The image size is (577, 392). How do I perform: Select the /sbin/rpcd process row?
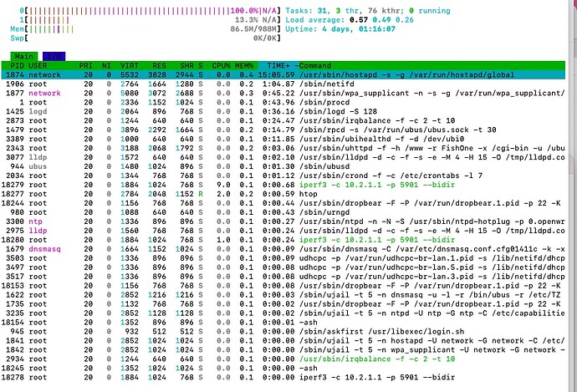coord(283,130)
